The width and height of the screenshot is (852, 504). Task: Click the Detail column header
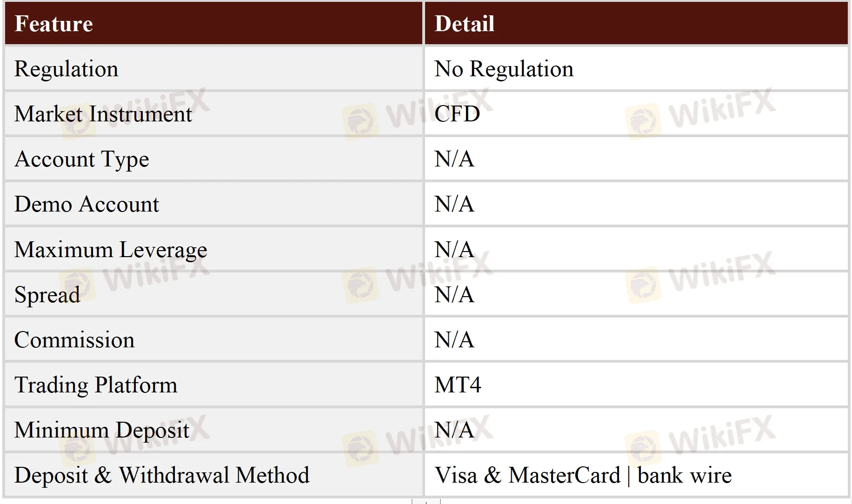click(x=464, y=24)
